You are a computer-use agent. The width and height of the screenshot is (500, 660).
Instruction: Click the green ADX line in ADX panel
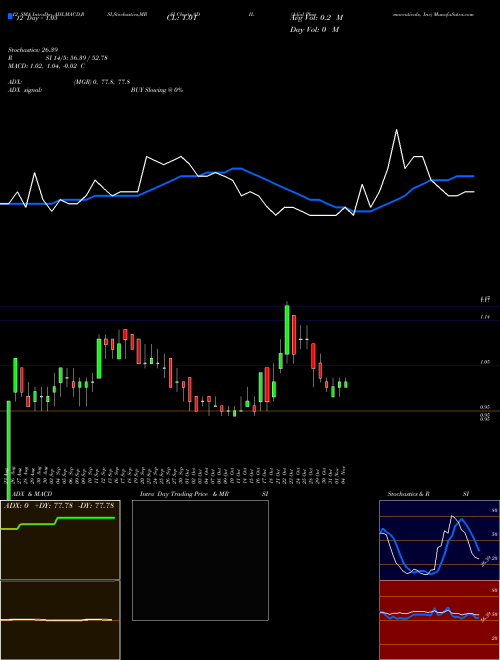pos(58,521)
